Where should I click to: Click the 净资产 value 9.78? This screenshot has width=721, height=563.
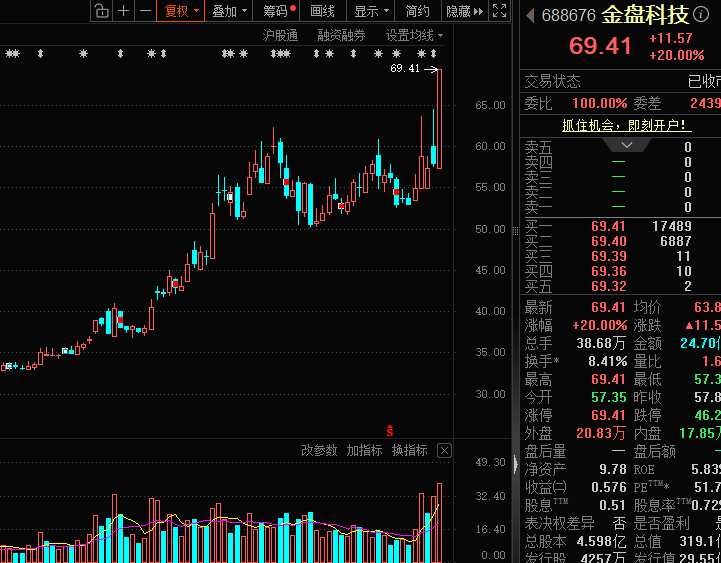pyautogui.click(x=612, y=469)
